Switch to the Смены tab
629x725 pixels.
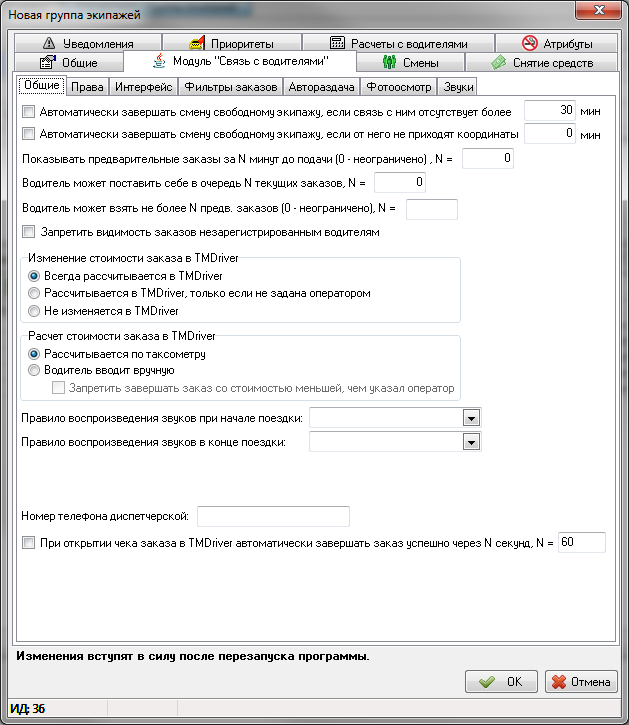[x=410, y=62]
